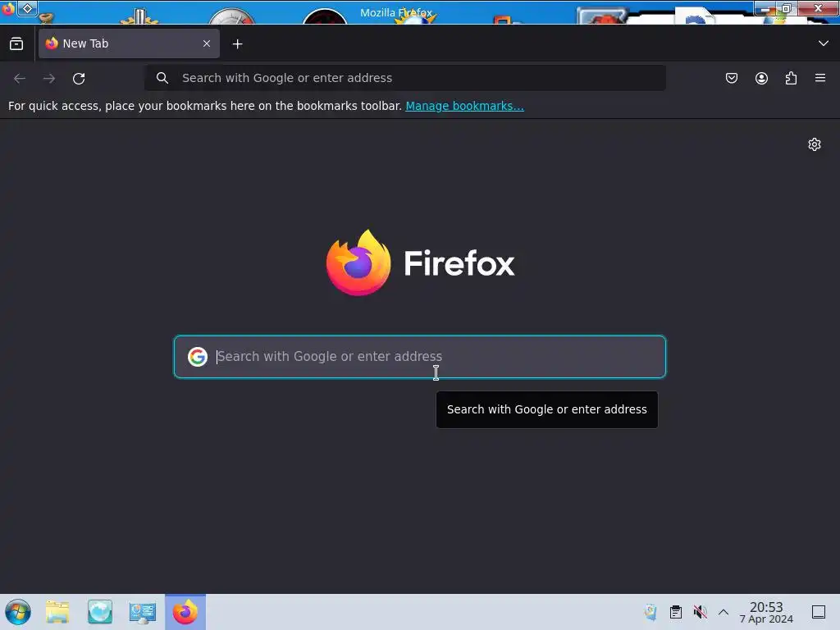Focus the top address bar field
This screenshot has width=840, height=630.
coord(405,78)
